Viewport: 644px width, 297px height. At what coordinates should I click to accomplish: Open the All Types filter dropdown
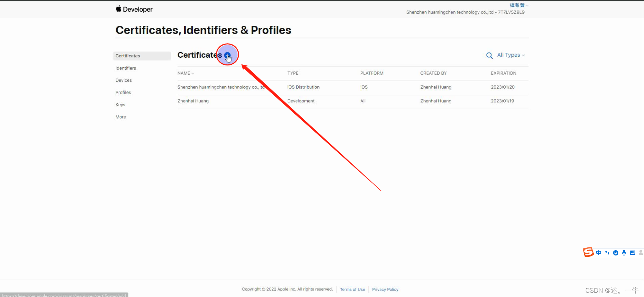[511, 55]
